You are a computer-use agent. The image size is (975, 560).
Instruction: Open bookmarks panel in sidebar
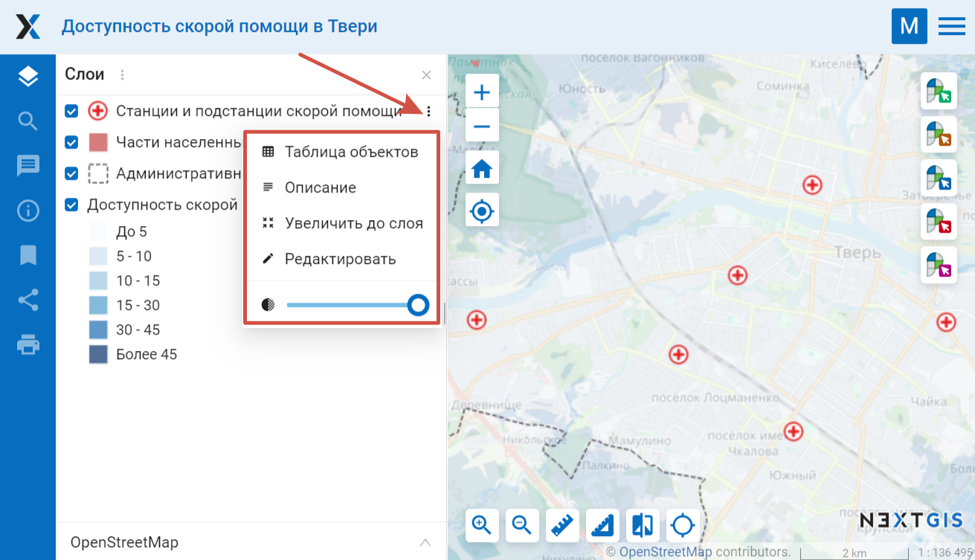28,256
